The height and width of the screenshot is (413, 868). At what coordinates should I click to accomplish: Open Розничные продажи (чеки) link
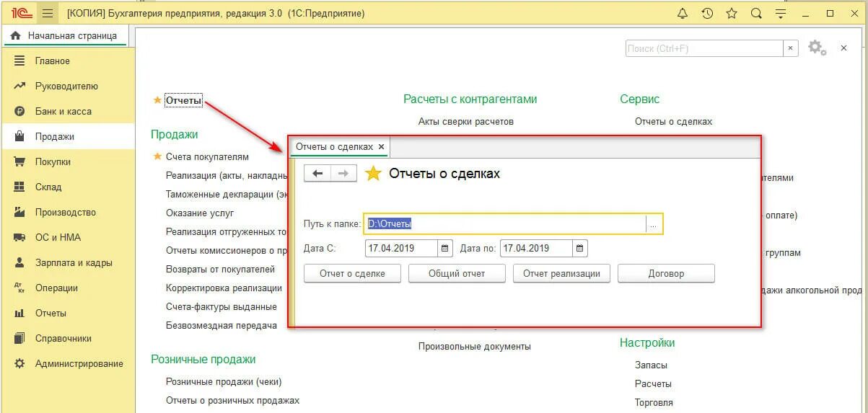pos(224,381)
